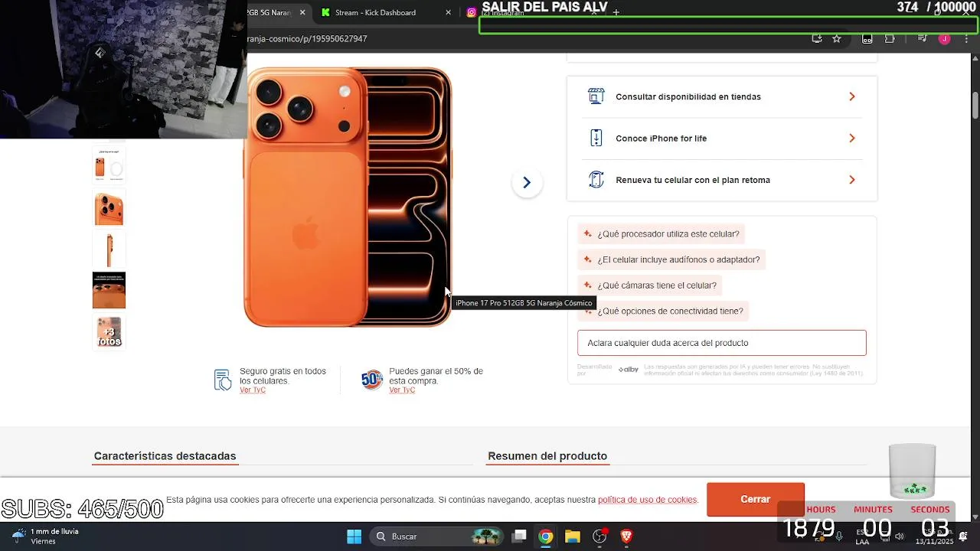980x551 pixels.
Task: Ask ¿Qué cámaras tiene el celular?
Action: tap(650, 285)
